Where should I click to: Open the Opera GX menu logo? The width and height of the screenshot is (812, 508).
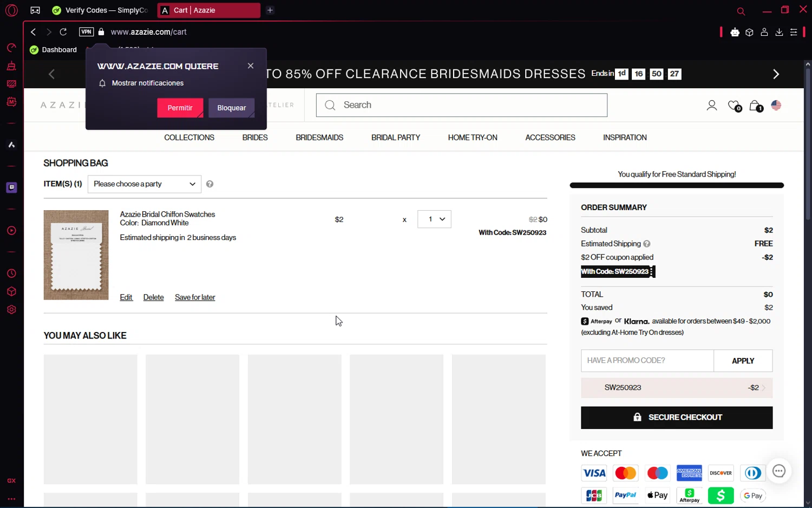coord(11,10)
